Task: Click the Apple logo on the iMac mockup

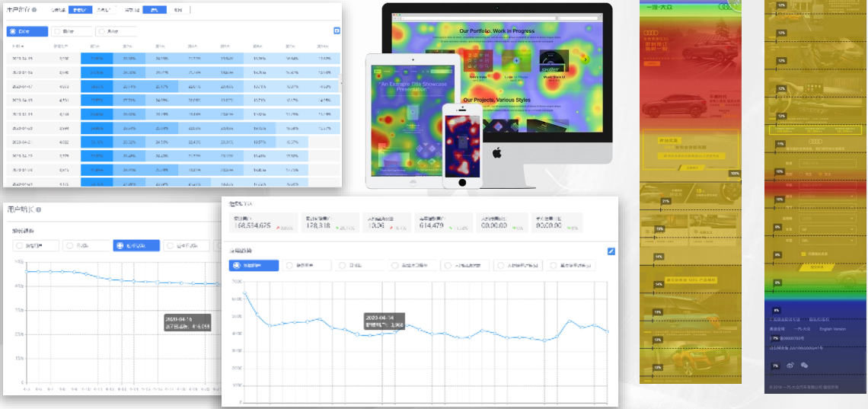Action: pos(496,153)
